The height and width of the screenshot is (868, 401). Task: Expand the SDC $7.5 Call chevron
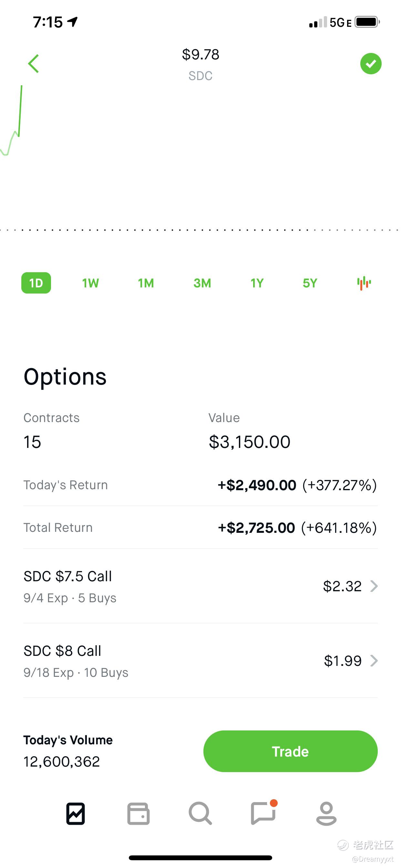click(x=374, y=586)
